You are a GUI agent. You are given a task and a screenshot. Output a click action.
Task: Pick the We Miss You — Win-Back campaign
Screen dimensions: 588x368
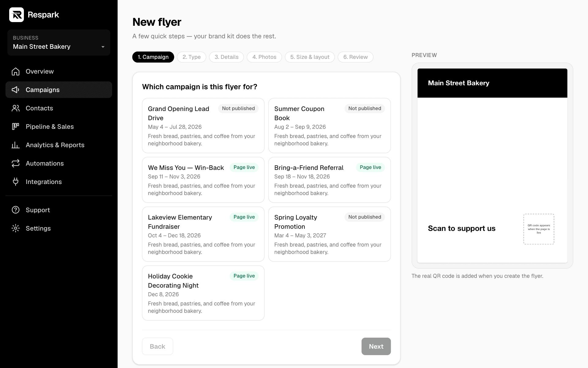pos(203,180)
